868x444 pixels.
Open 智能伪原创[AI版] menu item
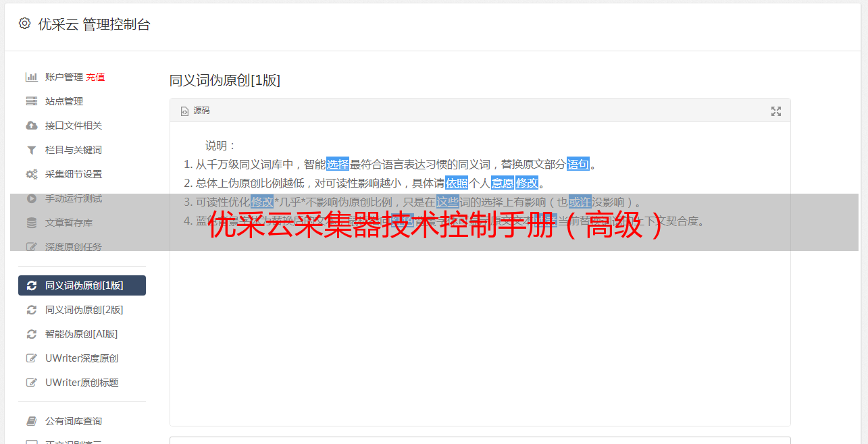[82, 334]
